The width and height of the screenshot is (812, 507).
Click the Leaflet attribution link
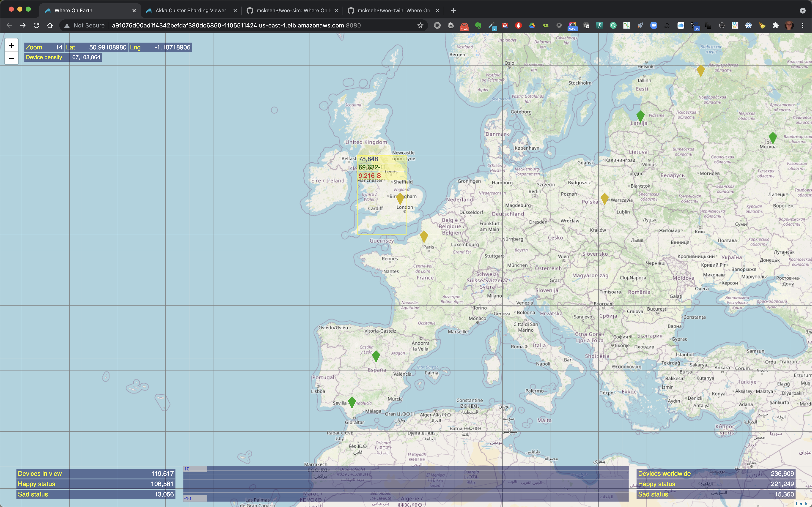tap(803, 504)
